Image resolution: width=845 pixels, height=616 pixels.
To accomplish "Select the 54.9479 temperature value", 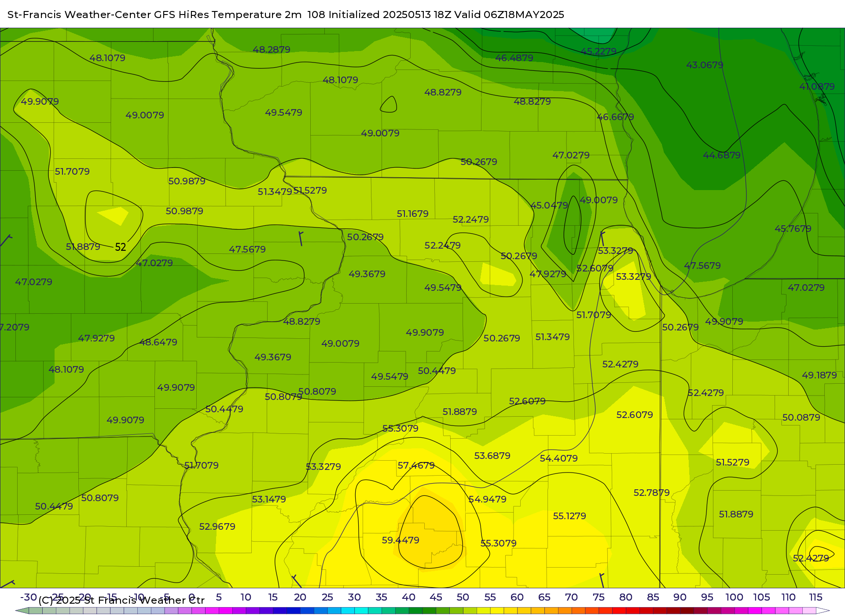I will coord(487,499).
